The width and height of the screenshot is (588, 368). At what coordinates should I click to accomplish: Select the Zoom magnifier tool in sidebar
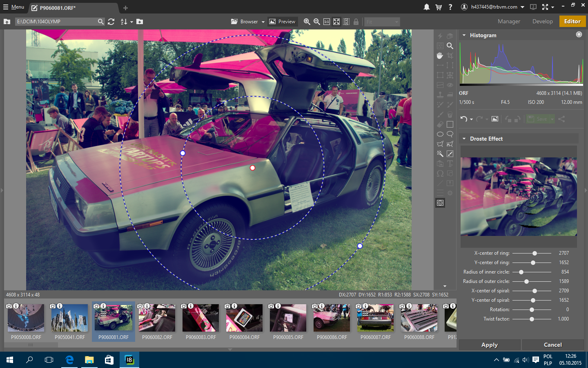pyautogui.click(x=450, y=46)
